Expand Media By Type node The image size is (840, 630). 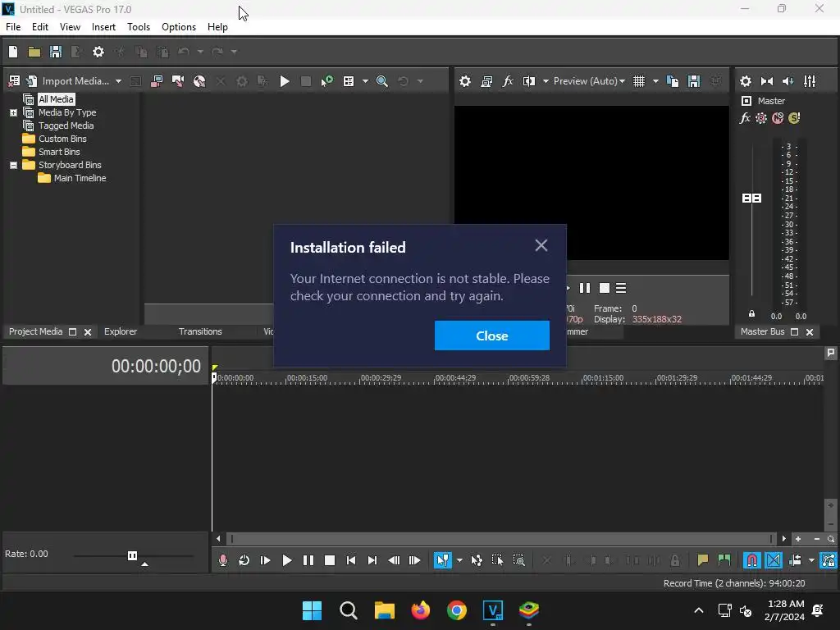(13, 113)
